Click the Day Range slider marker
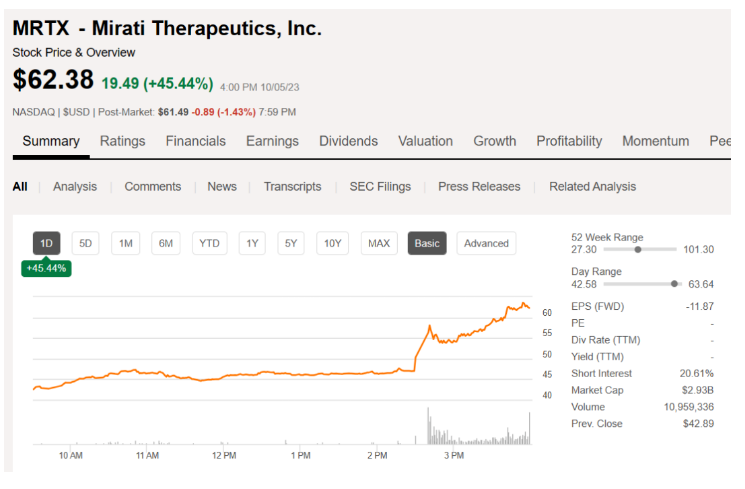This screenshot has width=745, height=489. tap(675, 284)
